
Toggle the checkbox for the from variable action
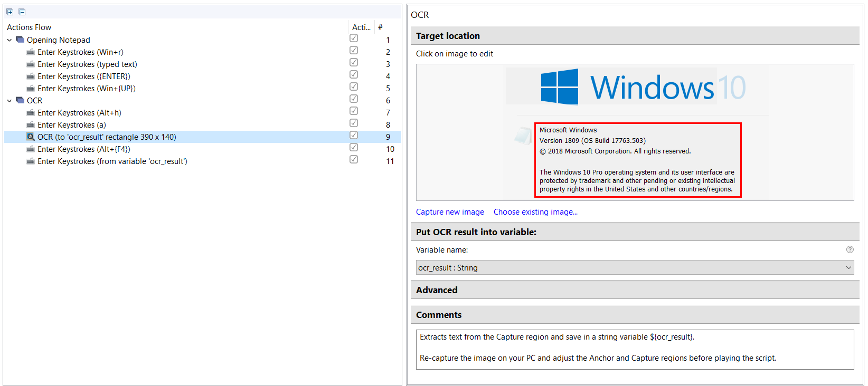pyautogui.click(x=354, y=159)
